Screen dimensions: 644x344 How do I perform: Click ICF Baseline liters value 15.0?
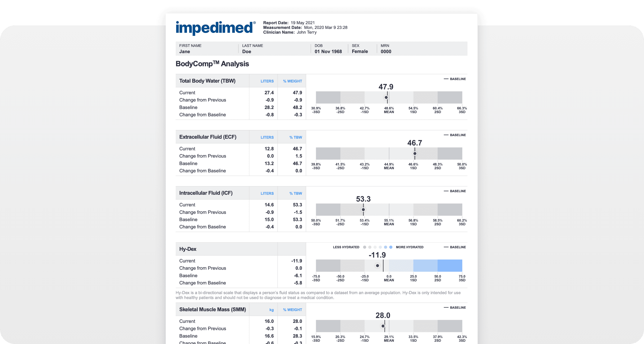click(269, 219)
